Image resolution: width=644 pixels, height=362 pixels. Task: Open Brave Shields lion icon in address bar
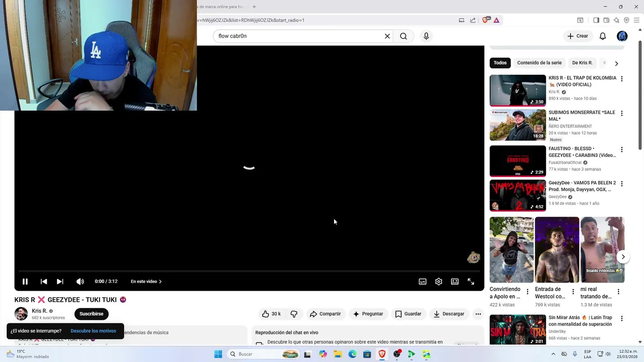coord(486,20)
